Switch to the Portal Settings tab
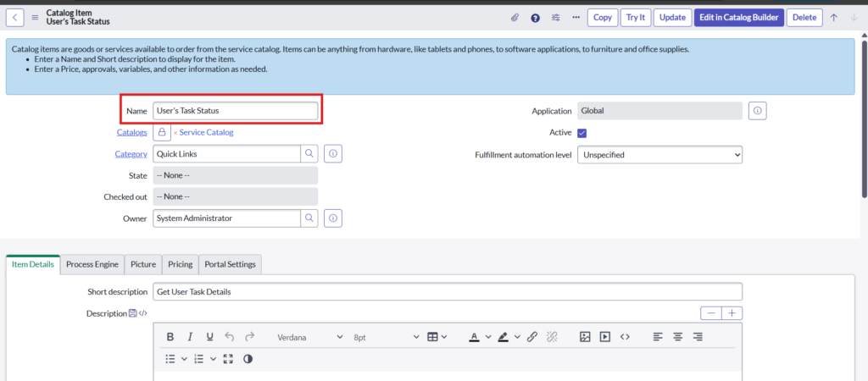Viewport: 868px width, 381px height. tap(230, 264)
